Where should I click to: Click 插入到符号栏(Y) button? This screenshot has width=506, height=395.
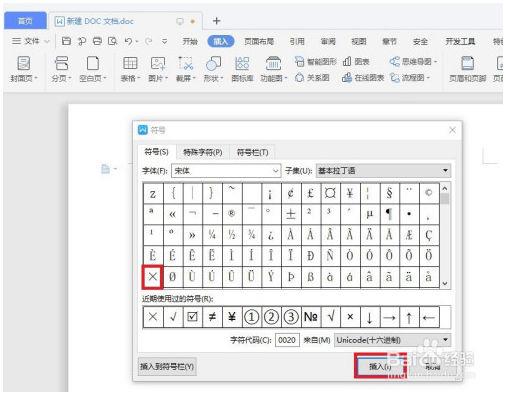[x=167, y=367]
